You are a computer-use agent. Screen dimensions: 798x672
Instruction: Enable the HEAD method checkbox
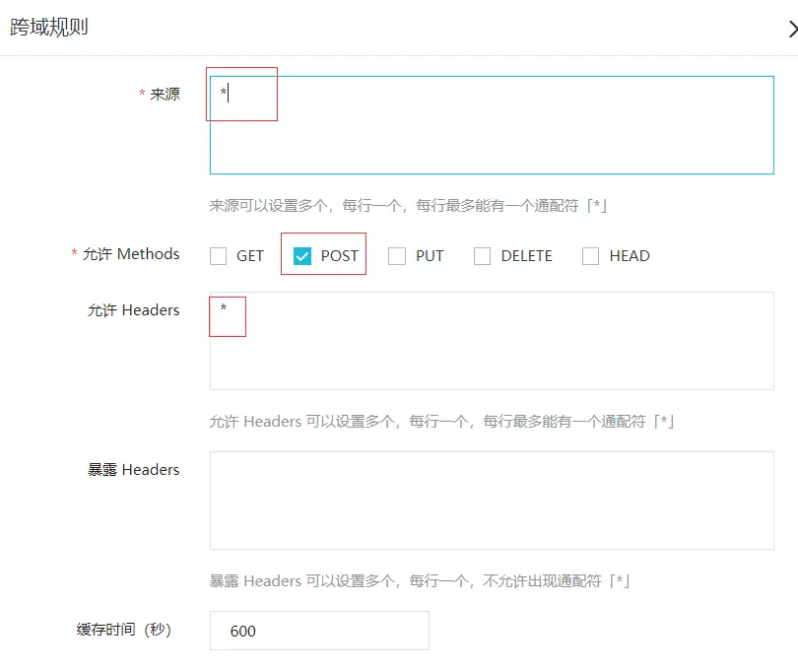[x=589, y=255]
